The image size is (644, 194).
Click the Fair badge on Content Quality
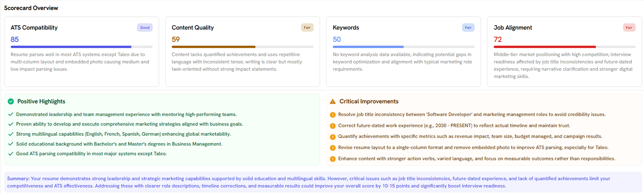[307, 27]
